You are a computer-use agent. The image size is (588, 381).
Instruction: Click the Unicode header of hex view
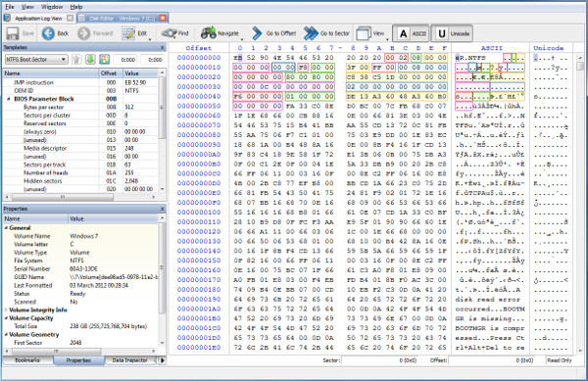click(x=548, y=48)
